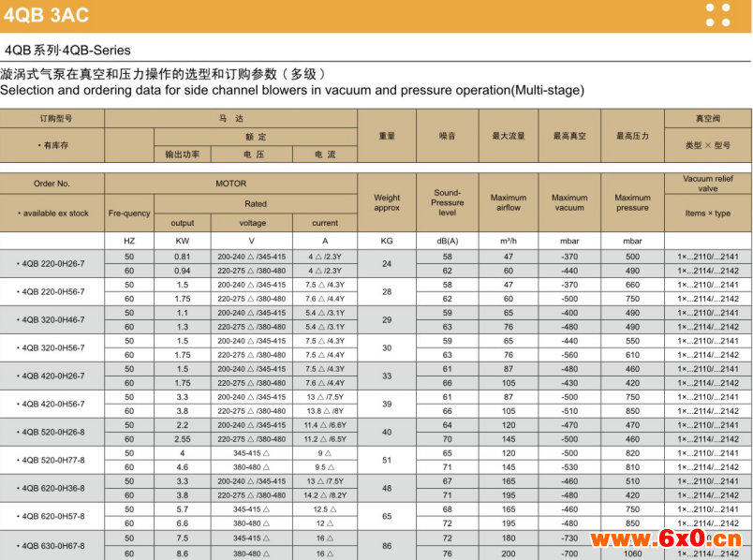Select order number "4QB 320-0H56-7"
Screen dimensions: 753x560
click(x=52, y=347)
